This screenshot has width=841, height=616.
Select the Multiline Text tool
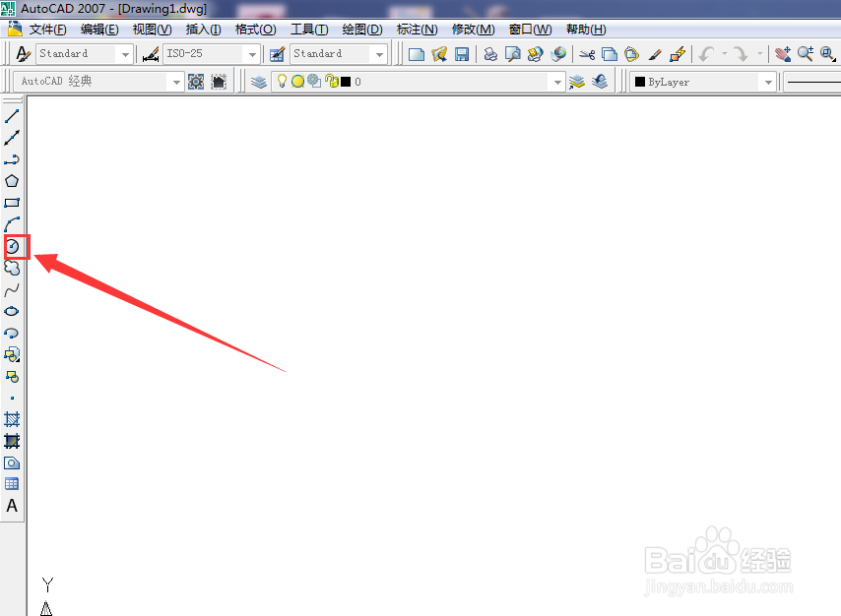coord(12,506)
